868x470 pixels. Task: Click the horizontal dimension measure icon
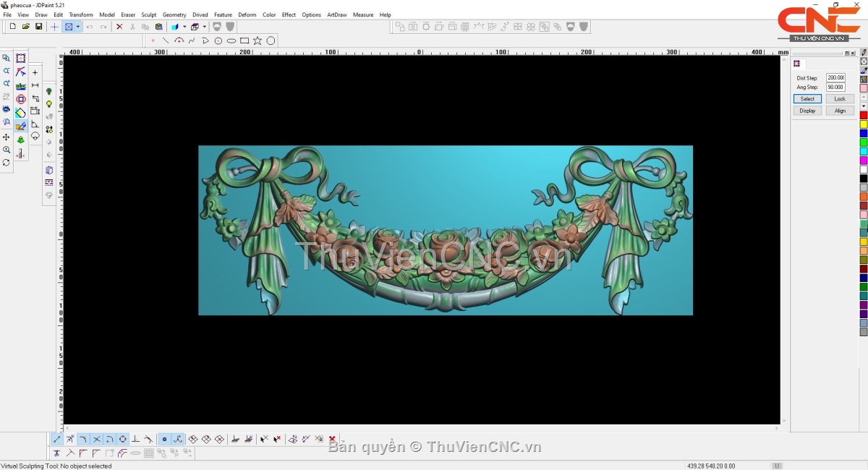(35, 85)
